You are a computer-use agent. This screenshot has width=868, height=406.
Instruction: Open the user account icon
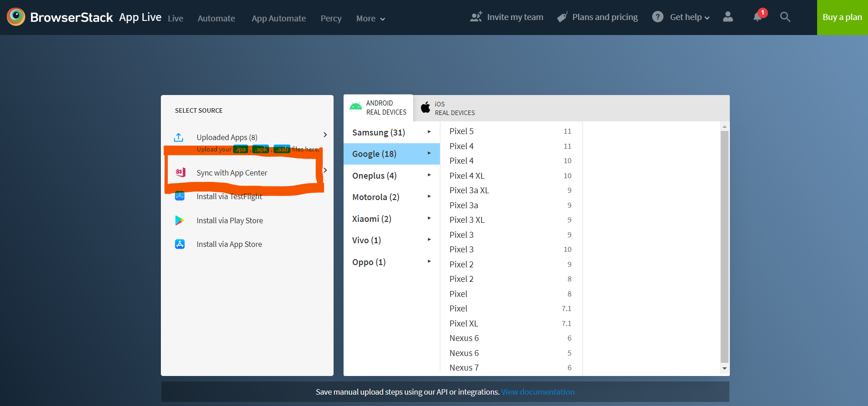(x=728, y=17)
